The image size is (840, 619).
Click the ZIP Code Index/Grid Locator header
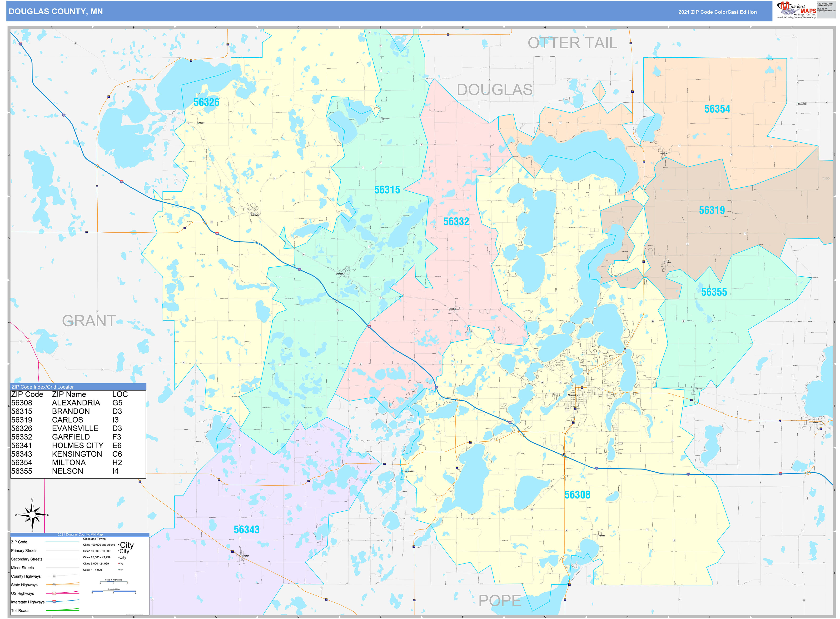pyautogui.click(x=43, y=387)
